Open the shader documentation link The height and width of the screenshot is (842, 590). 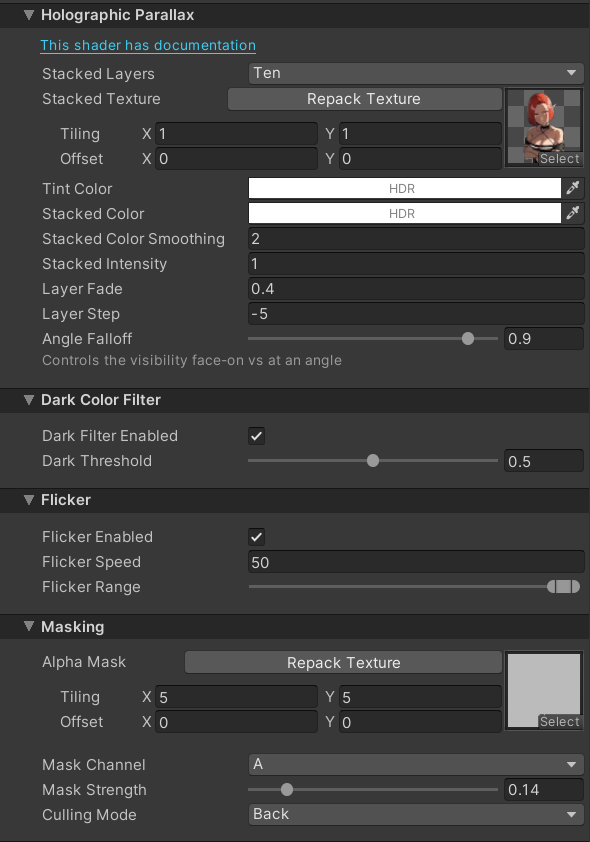[x=147, y=45]
